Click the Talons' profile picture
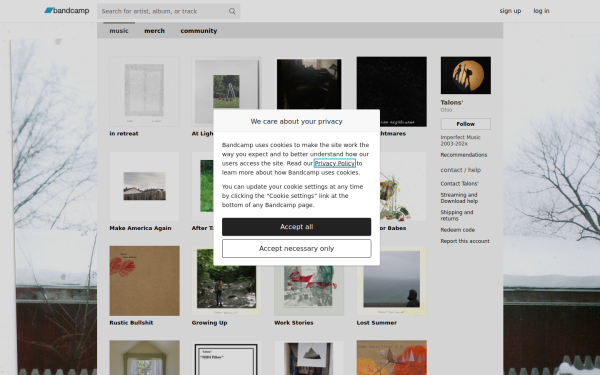 tap(466, 75)
